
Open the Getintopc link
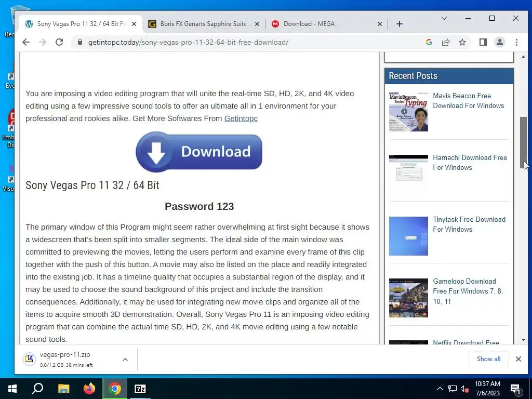241,118
